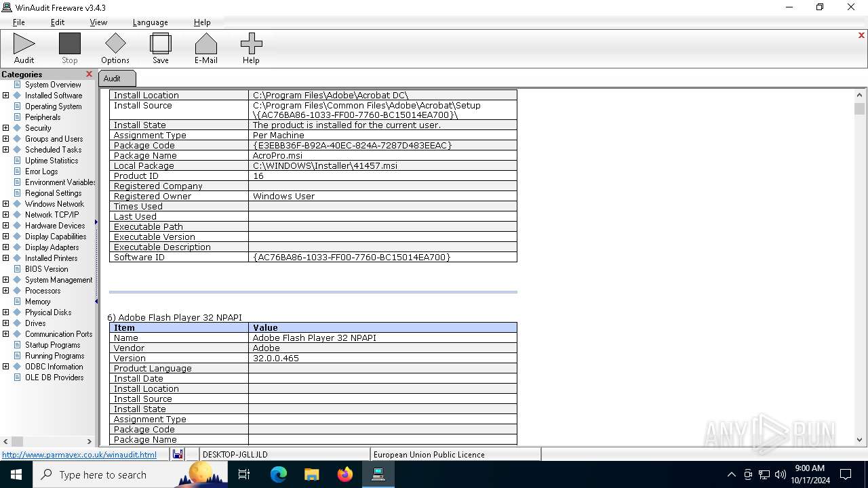Image resolution: width=868 pixels, height=488 pixels.
Task: Click the European Union Public Licence text
Action: coord(429,455)
